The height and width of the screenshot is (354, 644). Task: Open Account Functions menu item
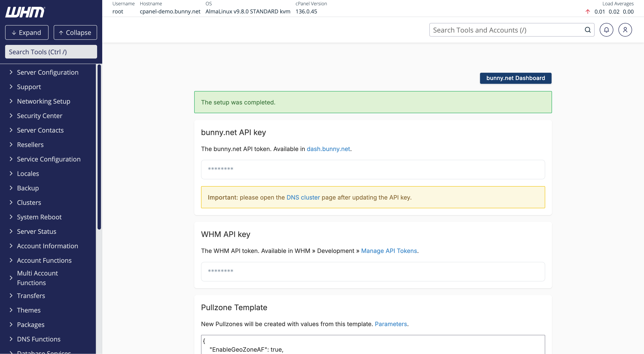(x=44, y=261)
